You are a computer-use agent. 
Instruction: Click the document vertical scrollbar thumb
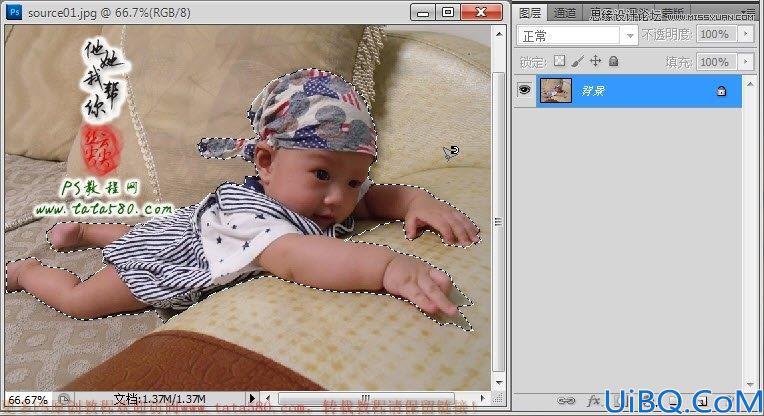tap(498, 222)
